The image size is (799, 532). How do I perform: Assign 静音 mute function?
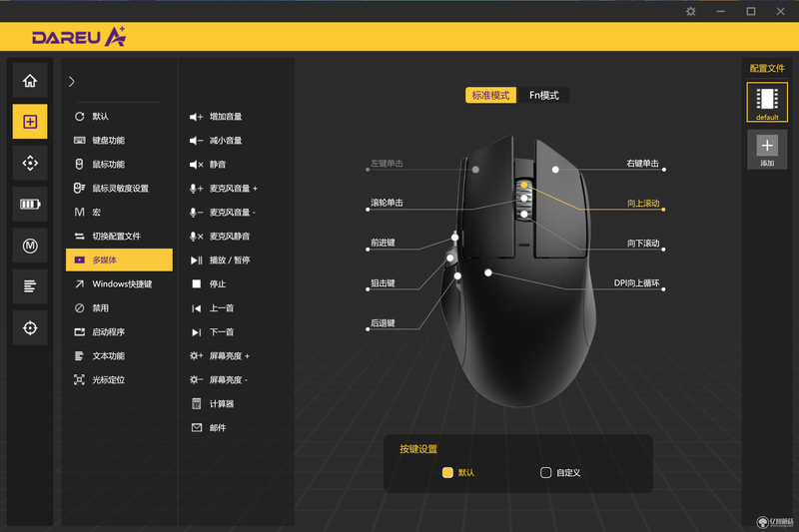click(208, 165)
